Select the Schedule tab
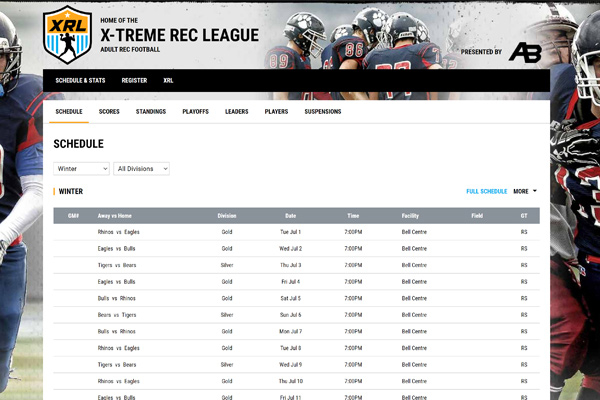Screen dimensions: 600x400 [69, 111]
